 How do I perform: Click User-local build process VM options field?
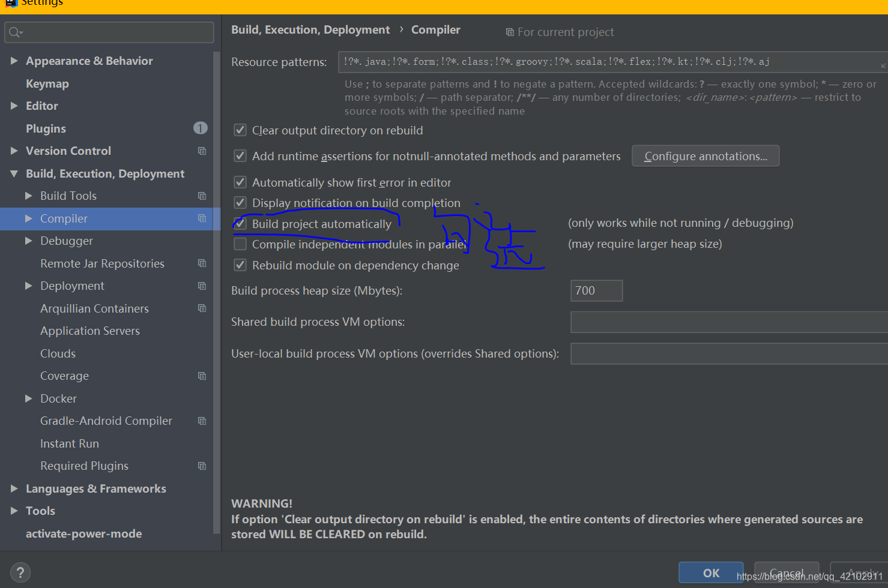729,353
